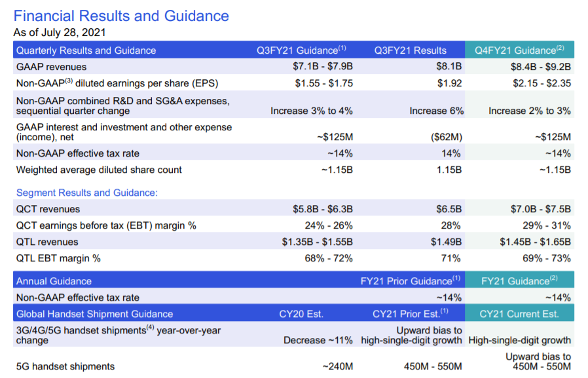This screenshot has height=378, width=588.
Task: Click the 'Q3FY21 Results' column header
Action: pyautogui.click(x=411, y=50)
